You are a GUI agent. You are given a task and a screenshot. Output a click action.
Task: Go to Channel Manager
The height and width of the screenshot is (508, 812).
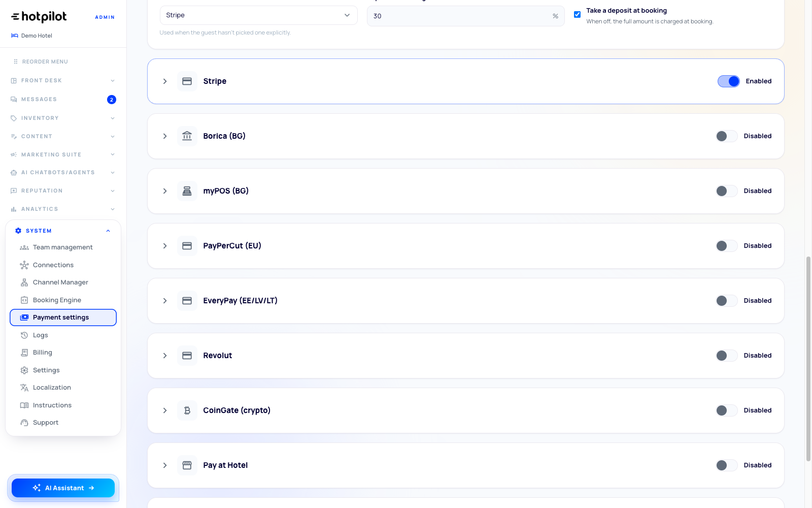pyautogui.click(x=63, y=282)
